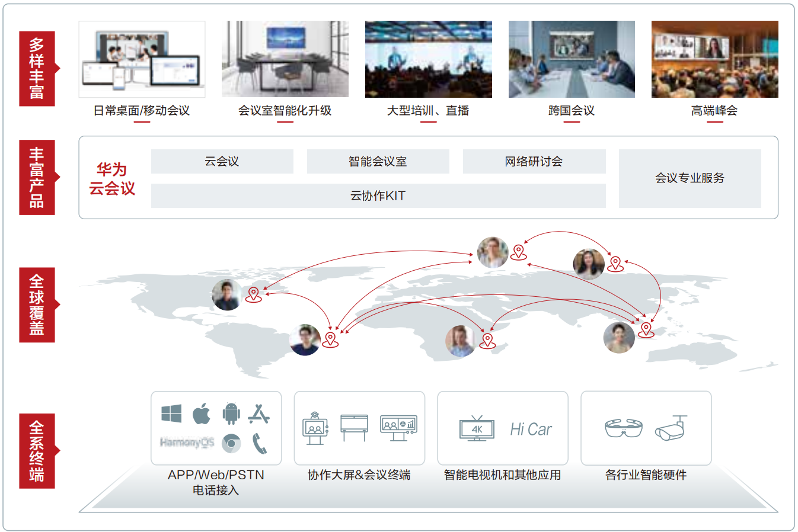Open the 会议专业服务 box
This screenshot has width=798, height=532.
pyautogui.click(x=690, y=178)
